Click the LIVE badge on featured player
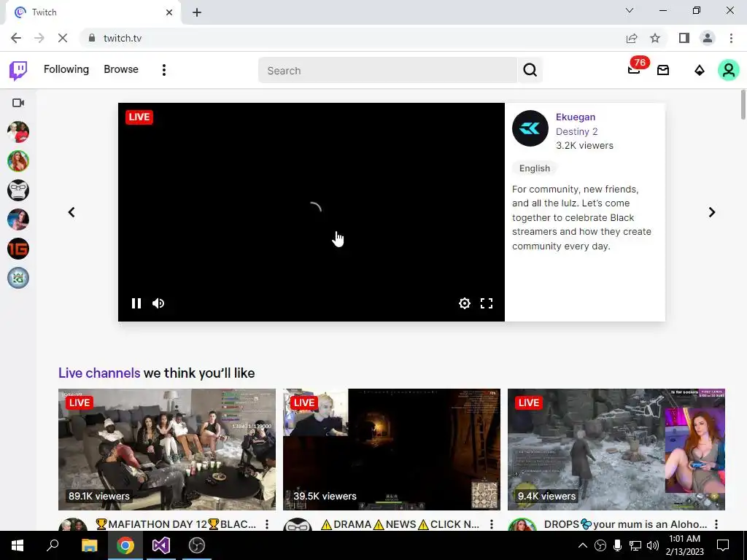Screen dimensions: 747x560 139,117
